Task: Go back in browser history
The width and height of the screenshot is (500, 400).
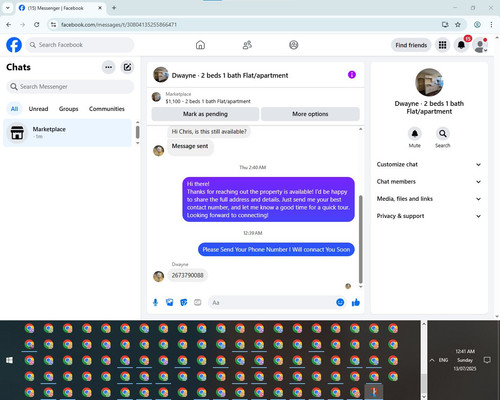Action: [9, 25]
